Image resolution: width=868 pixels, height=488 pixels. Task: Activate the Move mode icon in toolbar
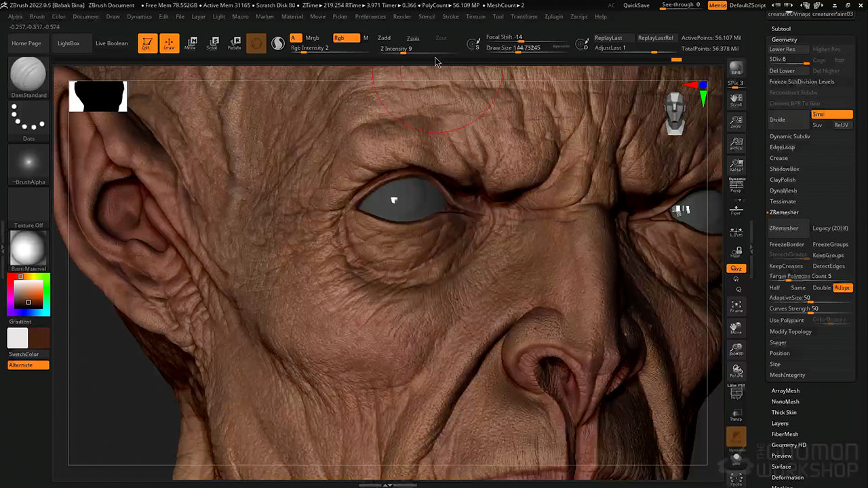click(x=191, y=43)
